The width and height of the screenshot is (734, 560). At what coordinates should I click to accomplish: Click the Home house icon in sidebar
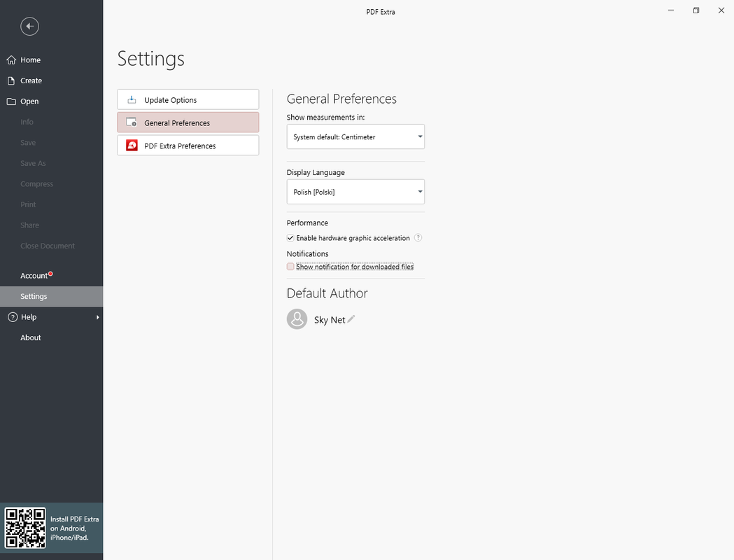(11, 60)
